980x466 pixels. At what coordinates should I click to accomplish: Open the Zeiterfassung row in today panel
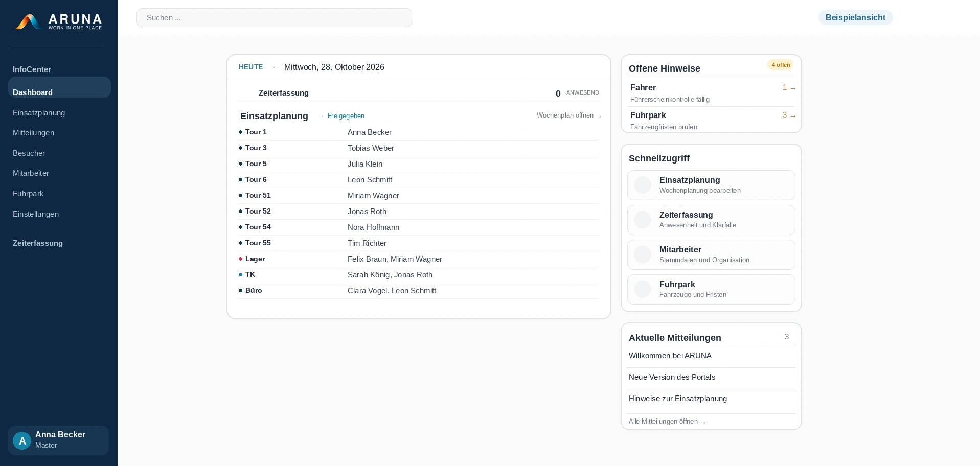tap(419, 93)
